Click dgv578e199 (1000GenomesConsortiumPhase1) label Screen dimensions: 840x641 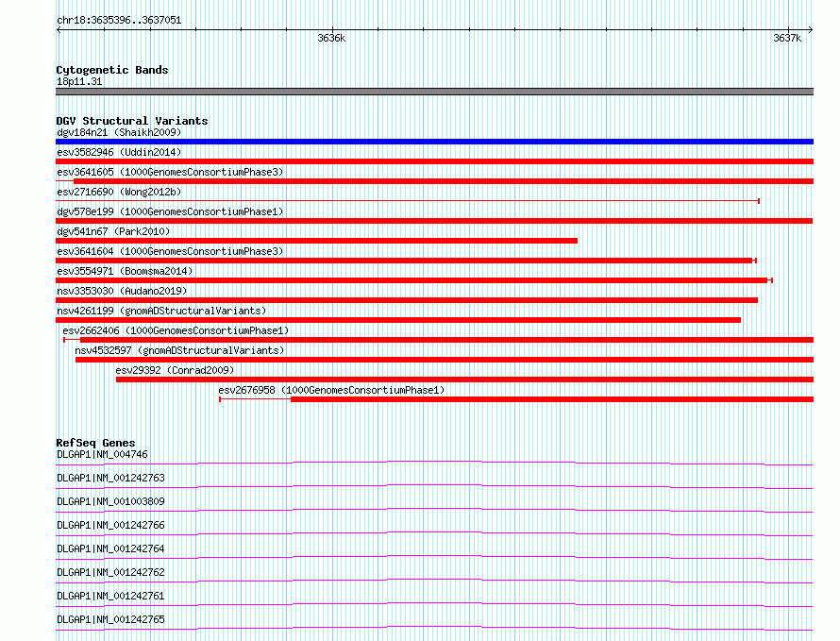(170, 211)
